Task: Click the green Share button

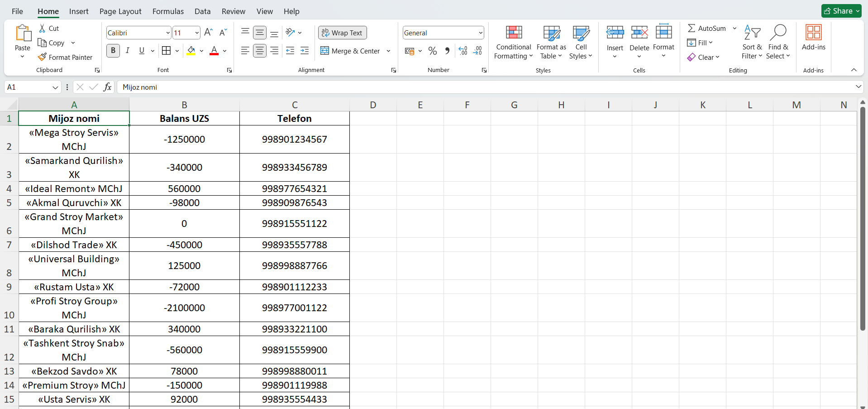Action: pos(841,11)
